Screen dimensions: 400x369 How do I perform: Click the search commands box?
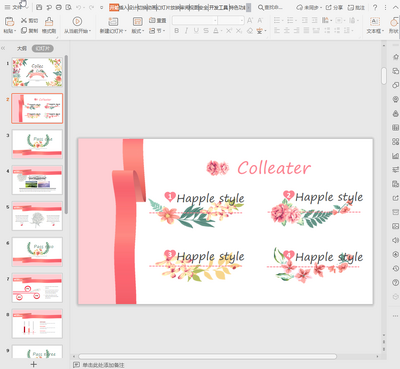pyautogui.click(x=271, y=7)
